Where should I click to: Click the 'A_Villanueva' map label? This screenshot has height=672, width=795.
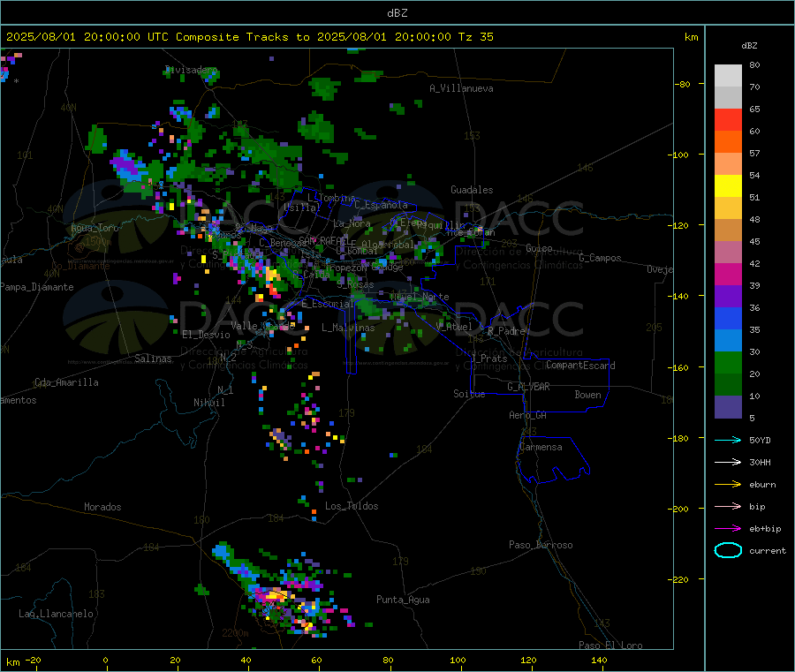pyautogui.click(x=461, y=88)
